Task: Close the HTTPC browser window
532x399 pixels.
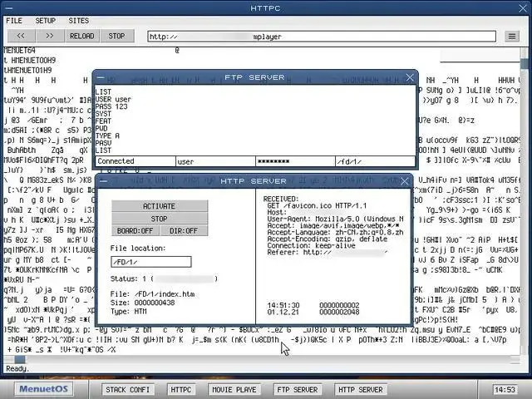Action: [x=521, y=8]
